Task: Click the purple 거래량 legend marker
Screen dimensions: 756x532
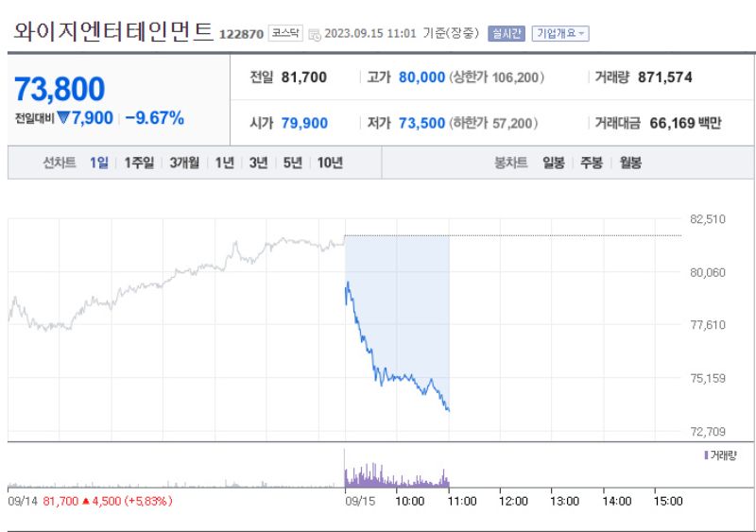Action: (706, 455)
